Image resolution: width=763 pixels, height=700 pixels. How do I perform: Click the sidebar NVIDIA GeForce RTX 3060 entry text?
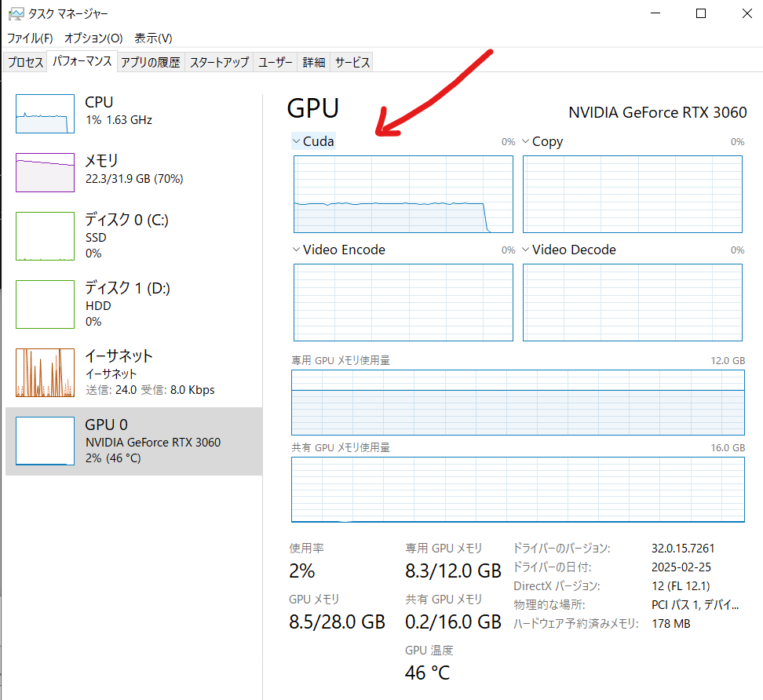coord(153,442)
